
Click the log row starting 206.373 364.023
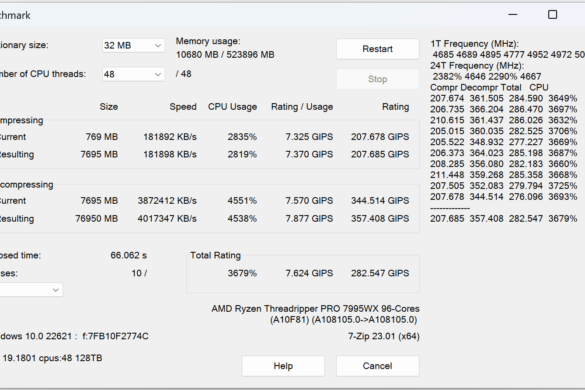tap(504, 153)
